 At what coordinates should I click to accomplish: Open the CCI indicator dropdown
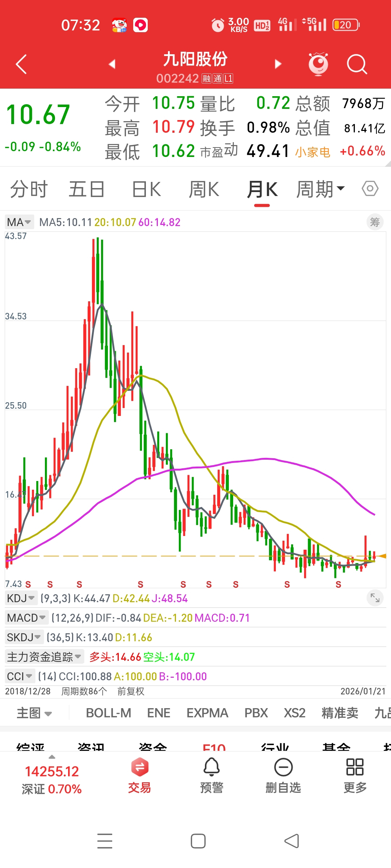(20, 676)
